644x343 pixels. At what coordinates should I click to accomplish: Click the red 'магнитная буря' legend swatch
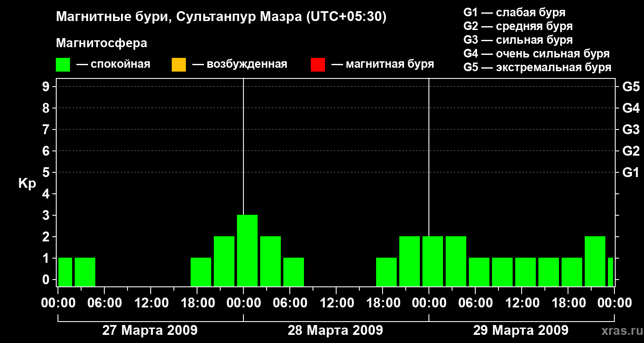click(318, 65)
